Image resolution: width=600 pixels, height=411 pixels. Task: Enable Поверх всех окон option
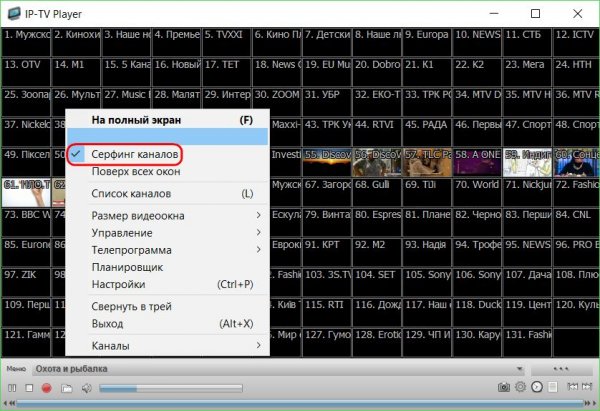134,172
